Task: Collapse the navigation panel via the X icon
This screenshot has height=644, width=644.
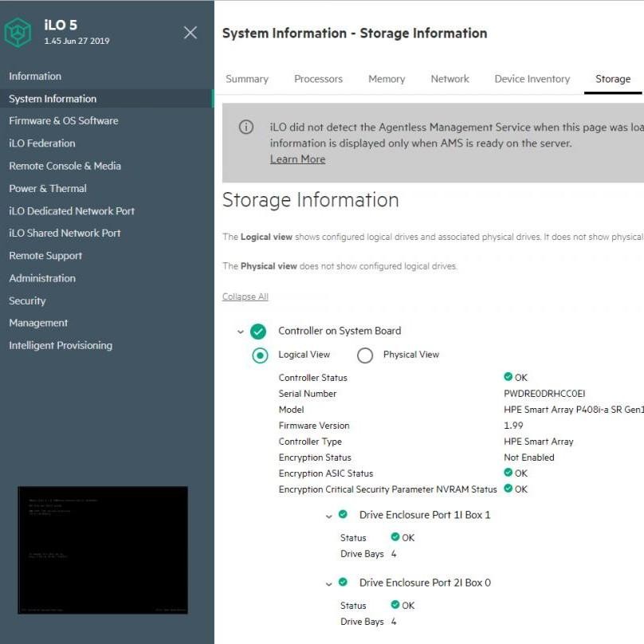Action: (x=190, y=32)
